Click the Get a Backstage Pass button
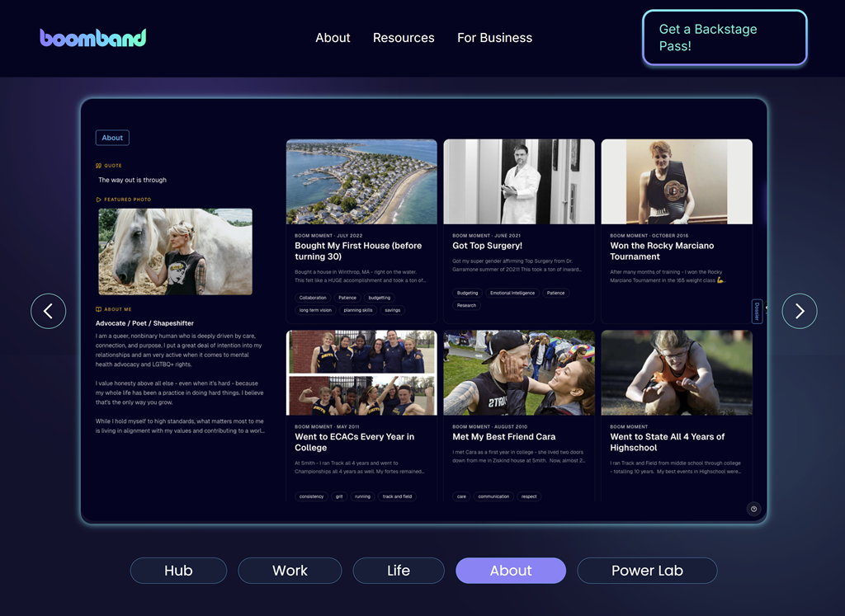This screenshot has width=845, height=616. [724, 38]
